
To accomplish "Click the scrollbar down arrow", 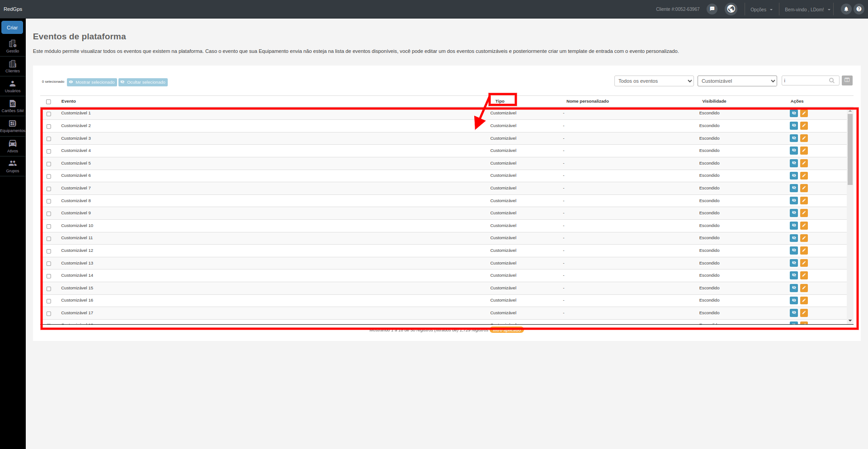I will [x=850, y=321].
